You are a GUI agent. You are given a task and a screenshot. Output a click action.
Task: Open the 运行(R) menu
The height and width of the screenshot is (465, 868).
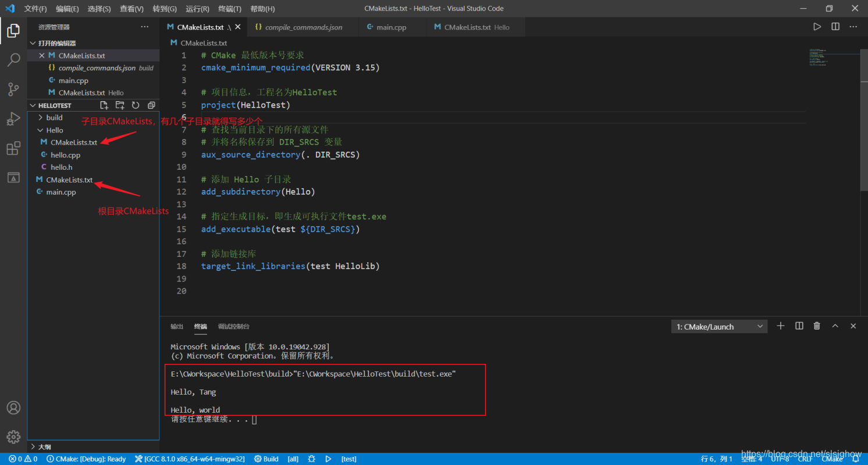pos(198,9)
